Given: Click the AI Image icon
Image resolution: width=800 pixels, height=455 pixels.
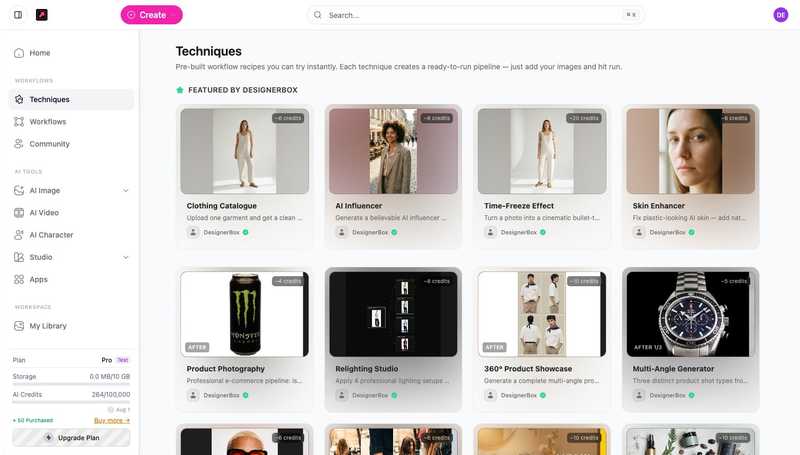Looking at the screenshot, I should click(19, 190).
